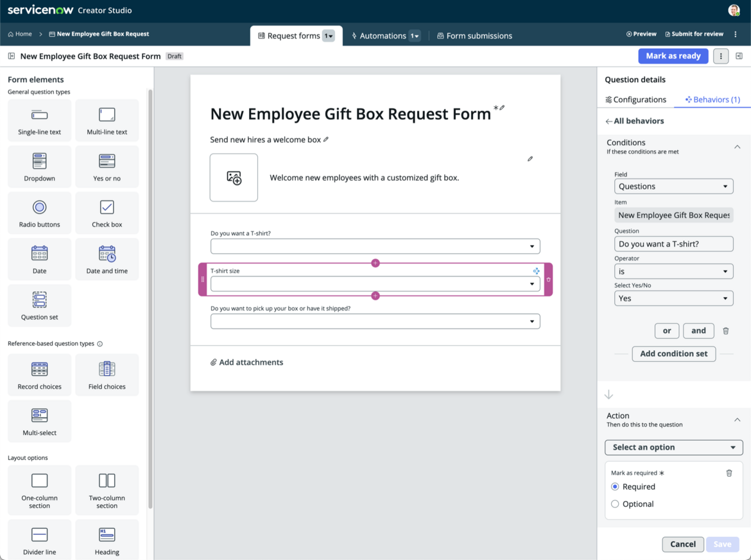Click the 'or' condition button
Viewport: 751px width, 560px height.
coord(667,331)
